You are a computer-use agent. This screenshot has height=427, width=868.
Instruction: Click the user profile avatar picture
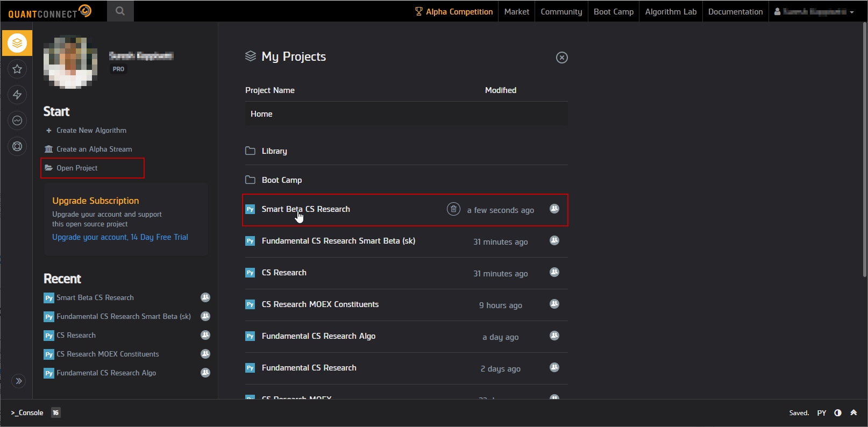[70, 62]
